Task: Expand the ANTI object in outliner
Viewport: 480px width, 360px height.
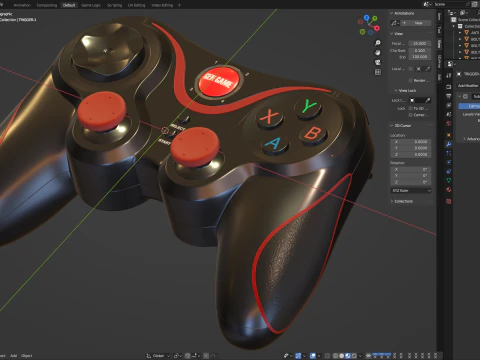Action: [460, 33]
